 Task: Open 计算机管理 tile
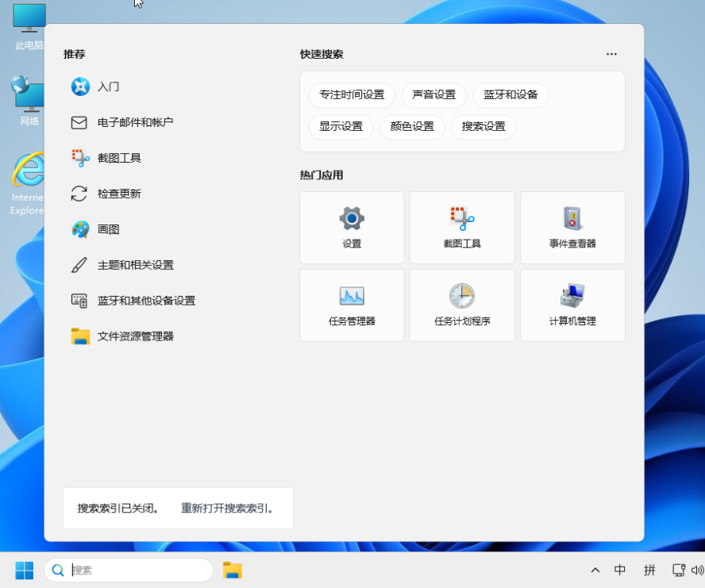[x=572, y=306]
